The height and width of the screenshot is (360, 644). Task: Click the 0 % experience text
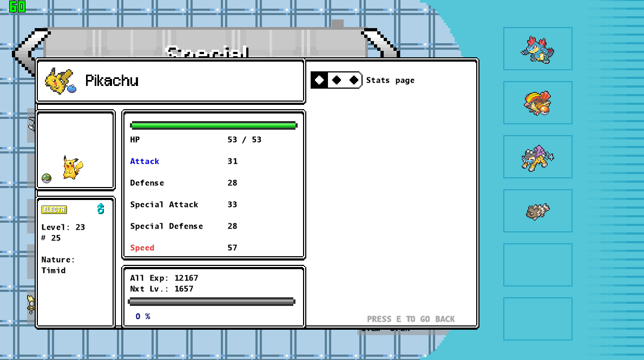click(x=143, y=316)
